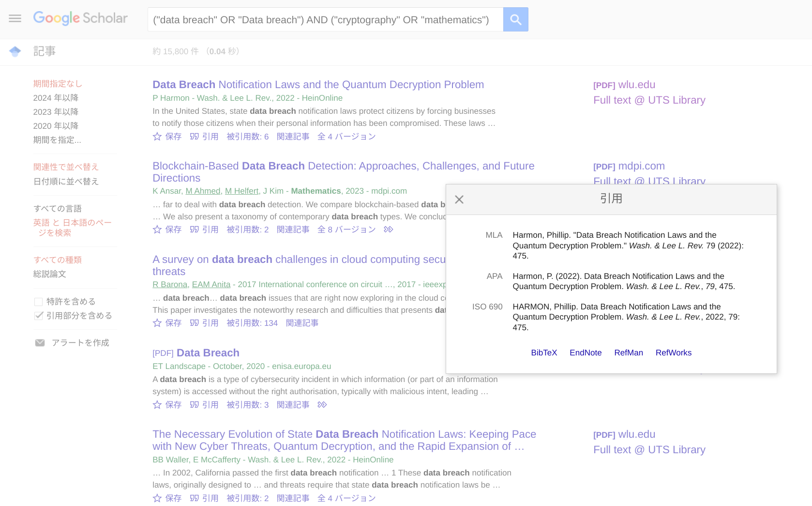Screen dimensions: 812x506
Task: Save the cloud computing survey article with the star
Action: [x=157, y=323]
